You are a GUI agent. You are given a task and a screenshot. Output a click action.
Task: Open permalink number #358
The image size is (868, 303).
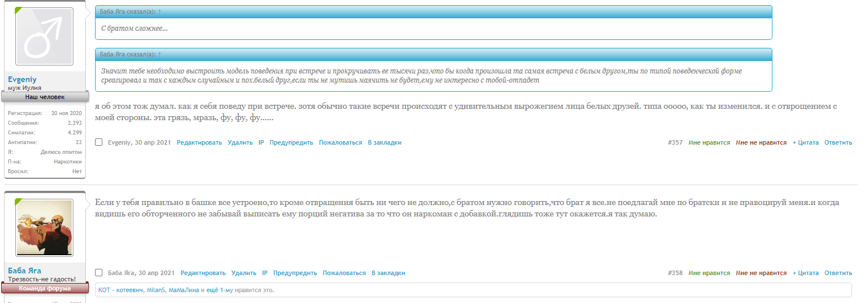pos(675,273)
